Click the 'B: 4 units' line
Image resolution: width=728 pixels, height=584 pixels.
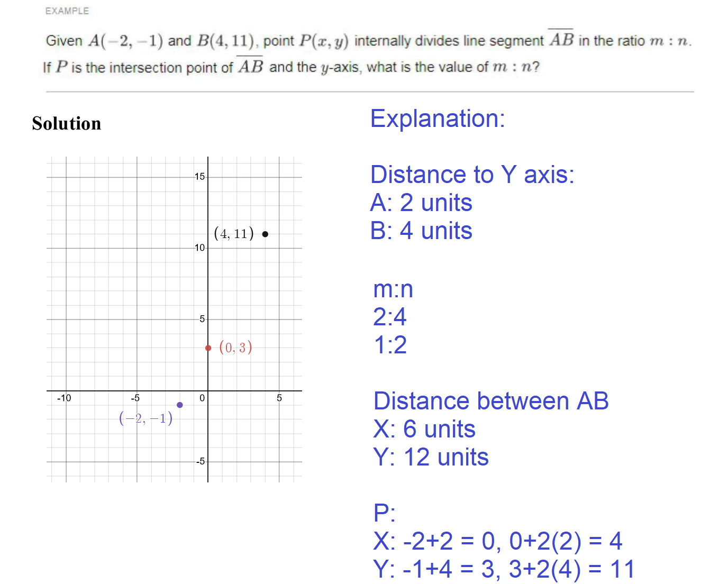(421, 231)
